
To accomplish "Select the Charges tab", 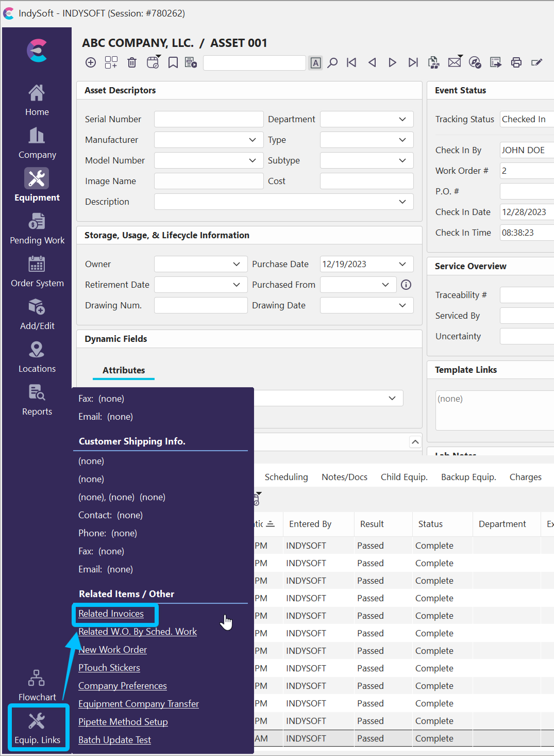I will 525,477.
